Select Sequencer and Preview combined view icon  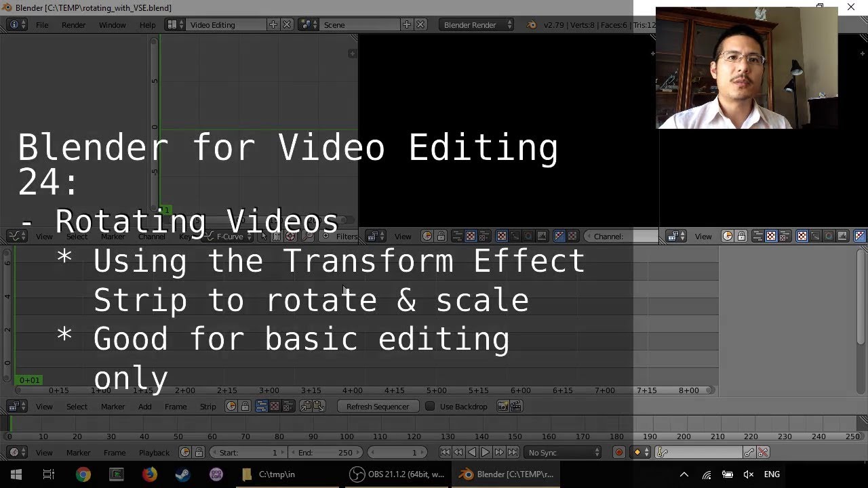[288, 407]
